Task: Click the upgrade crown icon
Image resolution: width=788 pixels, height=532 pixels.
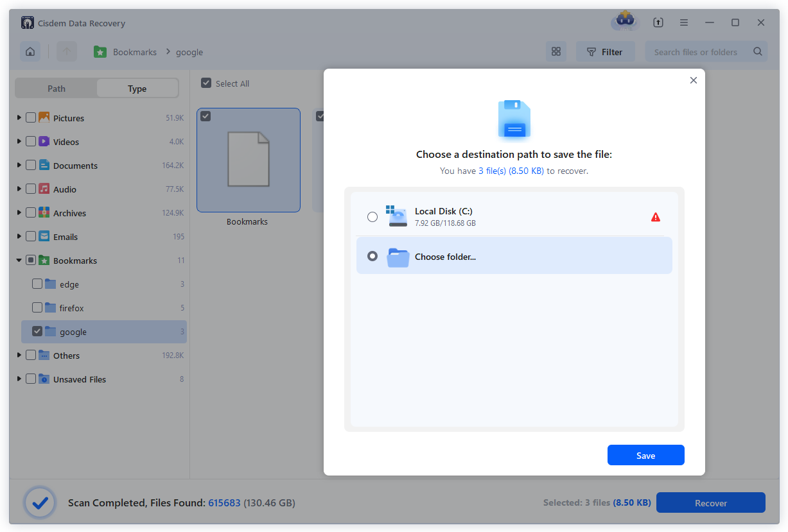Action: point(624,21)
